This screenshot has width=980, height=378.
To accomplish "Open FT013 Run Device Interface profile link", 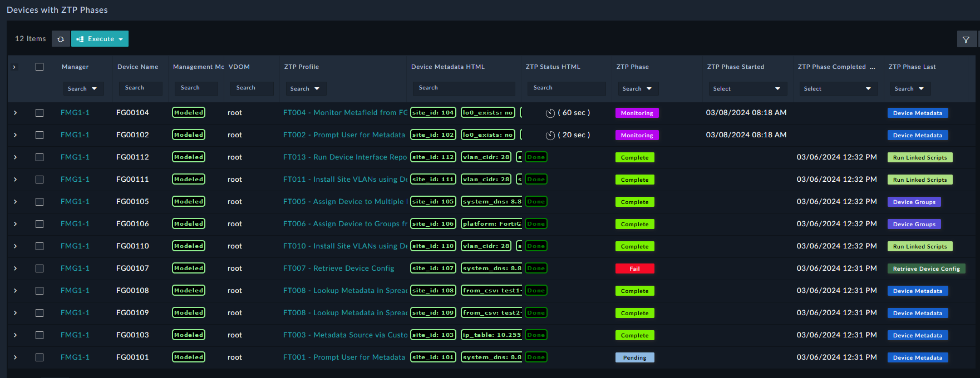I will (x=345, y=157).
